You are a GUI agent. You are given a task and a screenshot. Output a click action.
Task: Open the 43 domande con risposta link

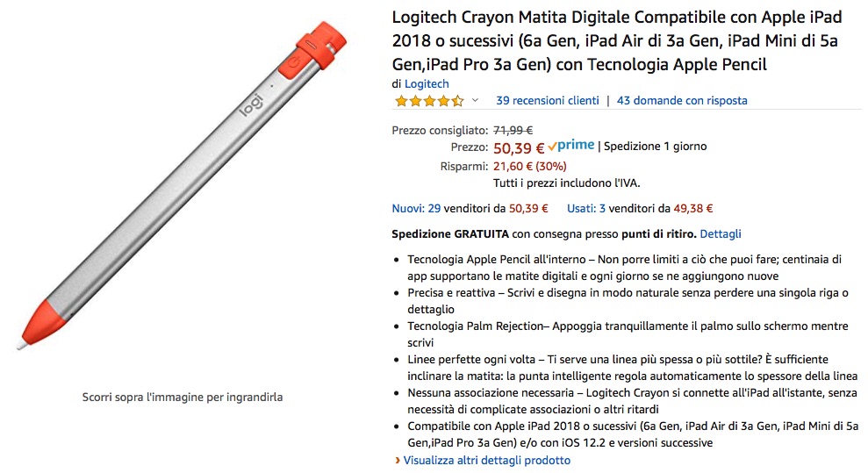click(x=682, y=101)
